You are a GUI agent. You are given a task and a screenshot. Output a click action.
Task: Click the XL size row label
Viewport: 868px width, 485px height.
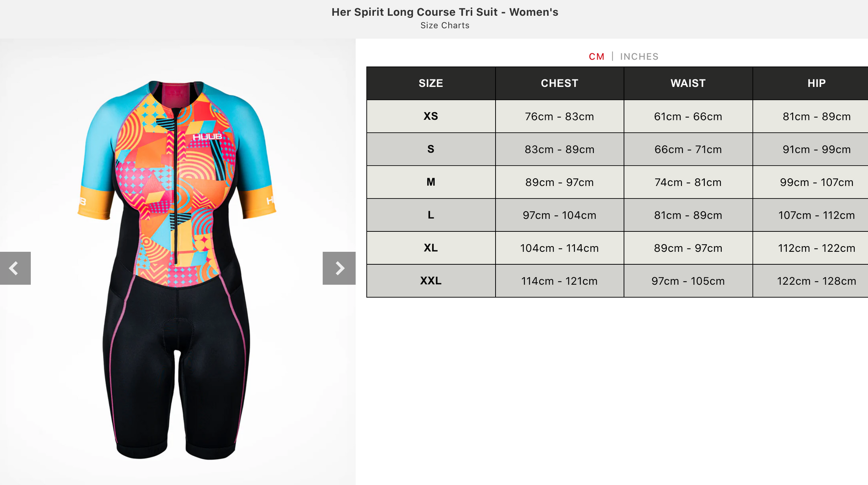tap(431, 248)
